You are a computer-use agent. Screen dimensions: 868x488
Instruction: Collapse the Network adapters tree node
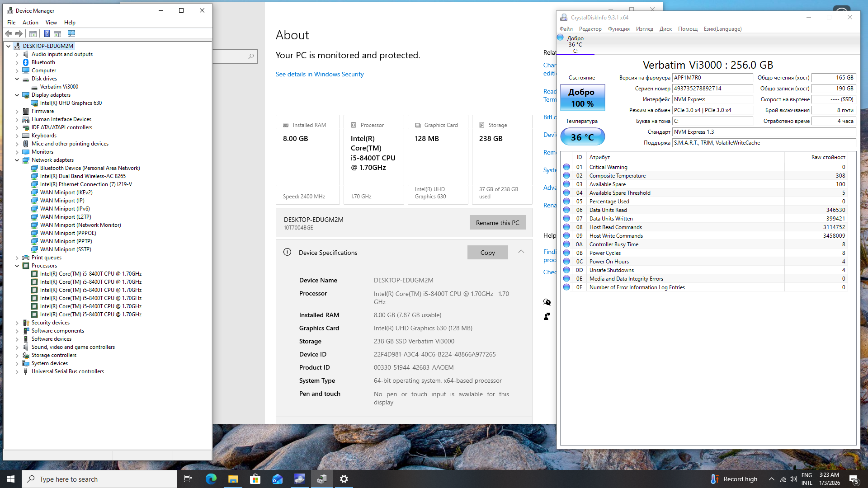tap(17, 160)
